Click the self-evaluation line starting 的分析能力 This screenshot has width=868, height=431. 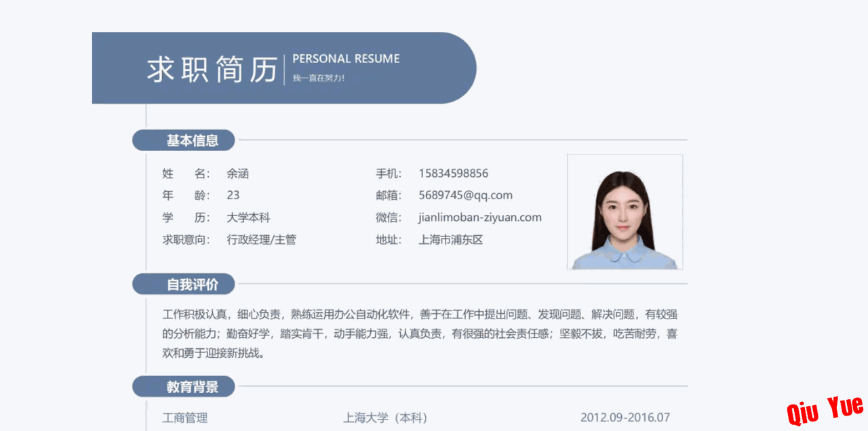pos(420,333)
